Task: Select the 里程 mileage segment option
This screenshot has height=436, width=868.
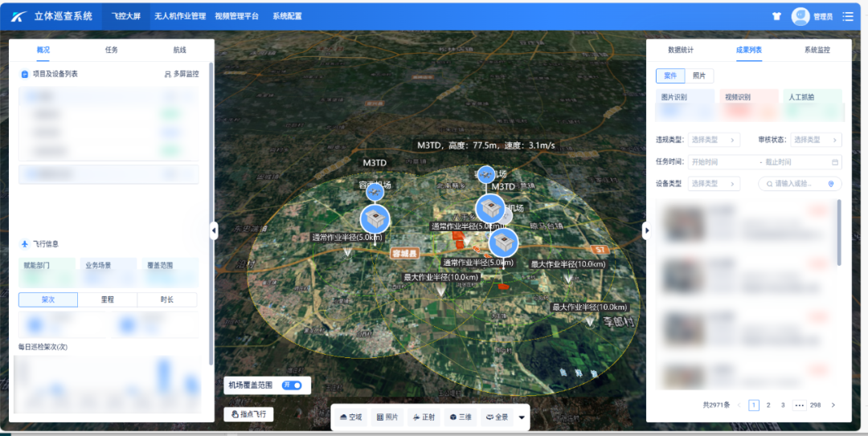Action: tap(108, 299)
